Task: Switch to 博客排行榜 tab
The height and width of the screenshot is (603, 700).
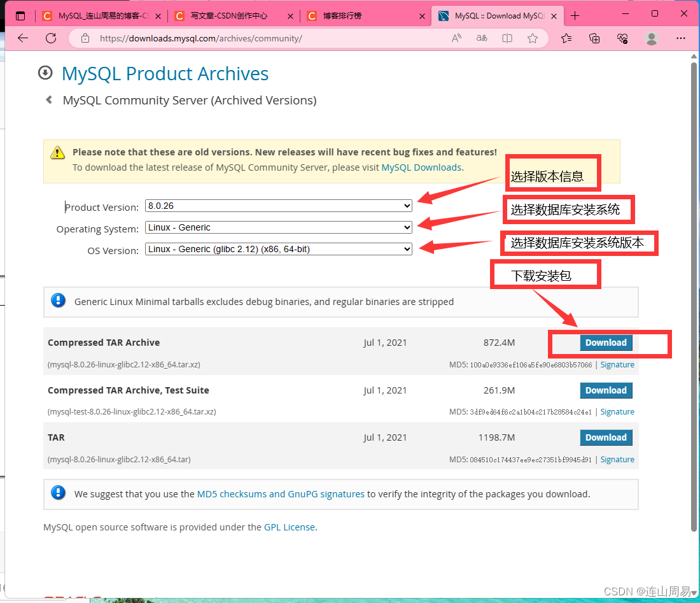Action: pyautogui.click(x=366, y=16)
